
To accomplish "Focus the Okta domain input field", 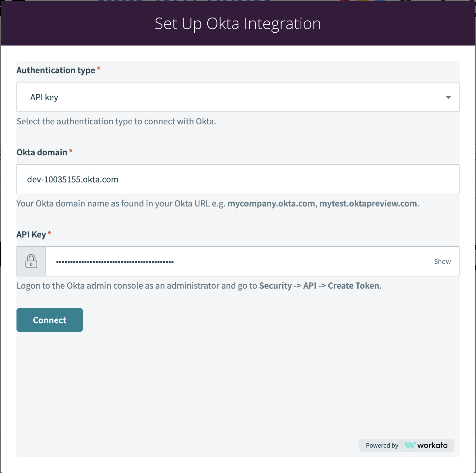I will click(238, 179).
